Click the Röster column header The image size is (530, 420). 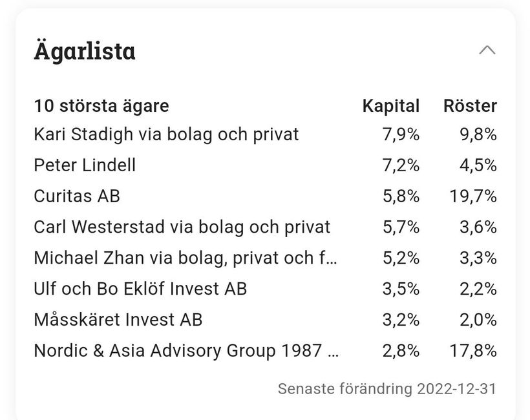tap(470, 105)
